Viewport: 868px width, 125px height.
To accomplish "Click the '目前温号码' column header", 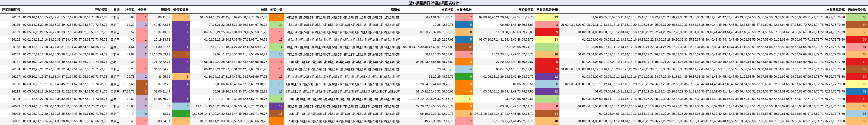I will click(526, 10).
